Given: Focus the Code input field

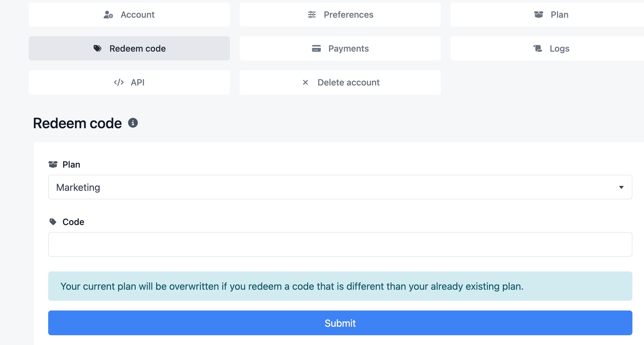Looking at the screenshot, I should point(340,245).
